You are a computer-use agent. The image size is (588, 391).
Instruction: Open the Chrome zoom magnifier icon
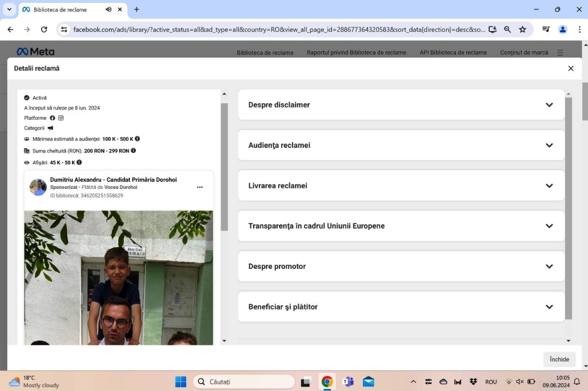coord(507,30)
